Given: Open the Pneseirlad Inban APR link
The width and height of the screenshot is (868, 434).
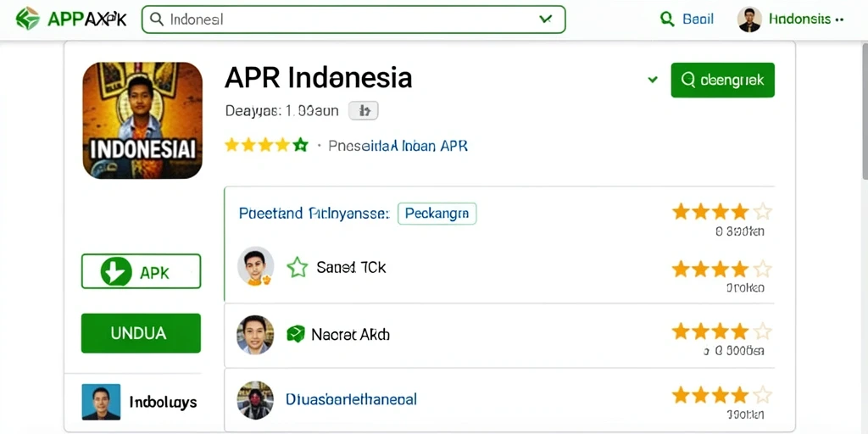Looking at the screenshot, I should 398,146.
